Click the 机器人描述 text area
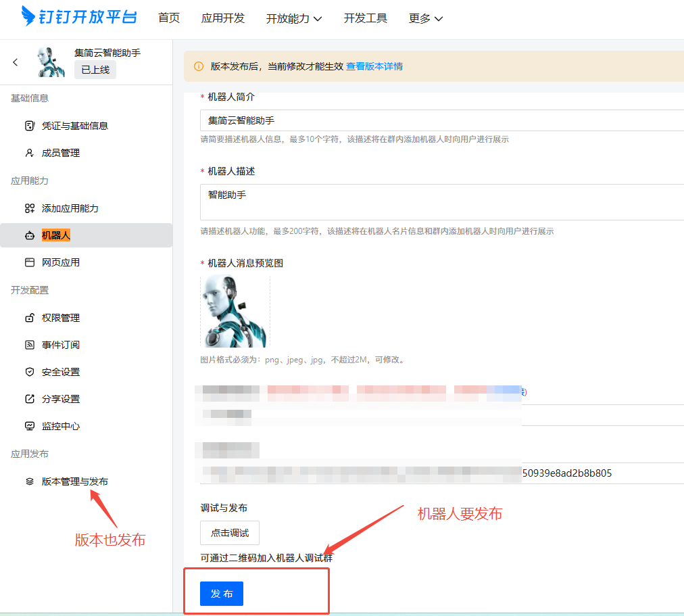Image resolution: width=684 pixels, height=616 pixels. 442,202
